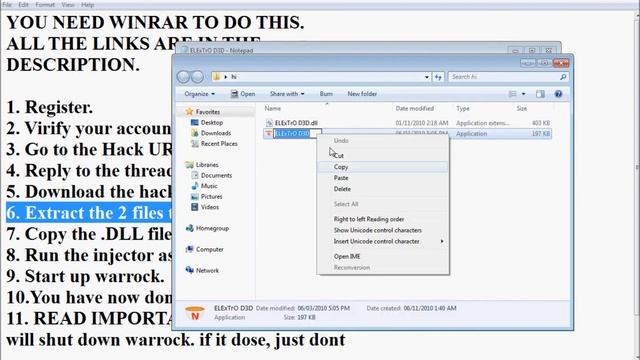Open the Organize dropdown menu

pyautogui.click(x=199, y=94)
